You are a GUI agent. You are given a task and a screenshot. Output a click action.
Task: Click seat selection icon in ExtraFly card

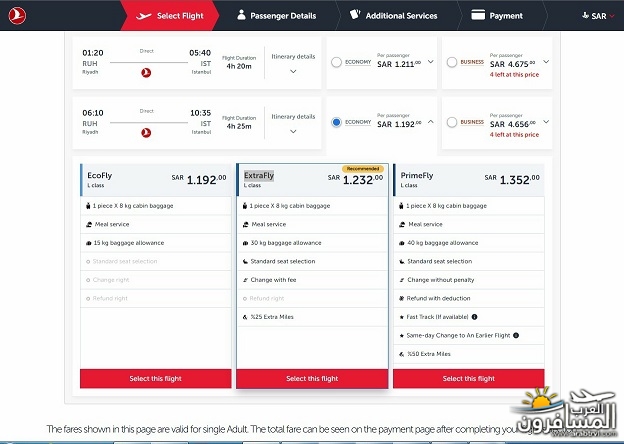pos(245,261)
